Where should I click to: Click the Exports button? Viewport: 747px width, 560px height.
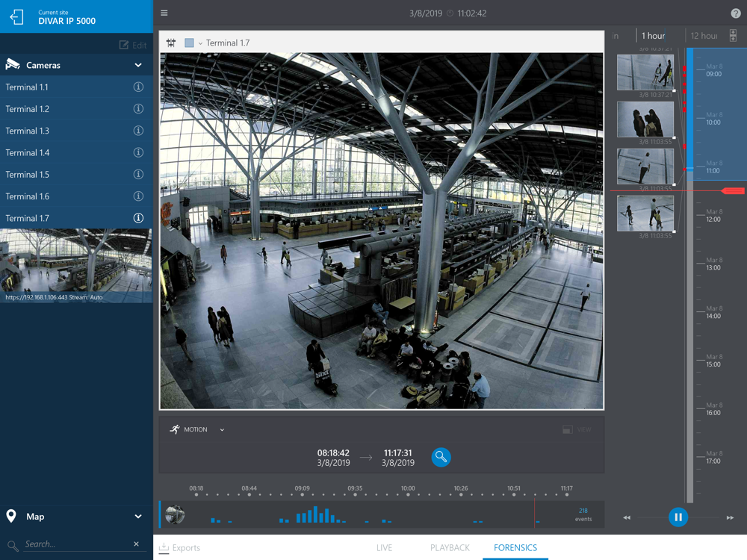coord(179,547)
